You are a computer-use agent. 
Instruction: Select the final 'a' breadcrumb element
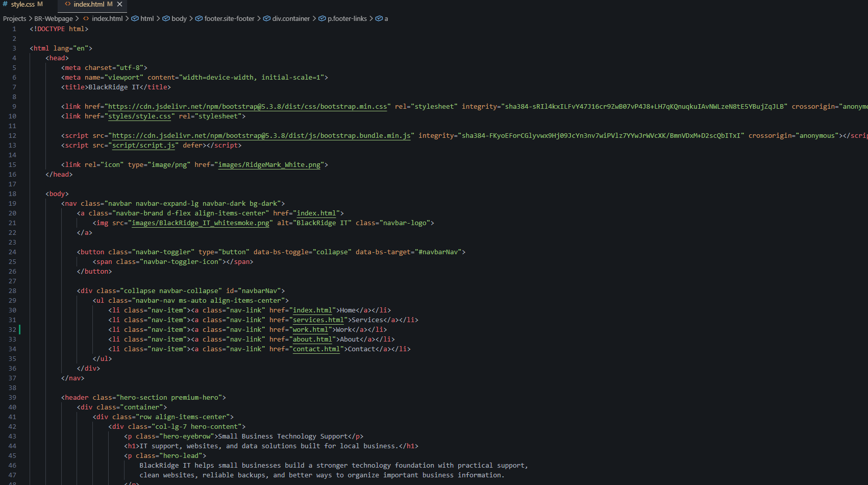coord(386,19)
